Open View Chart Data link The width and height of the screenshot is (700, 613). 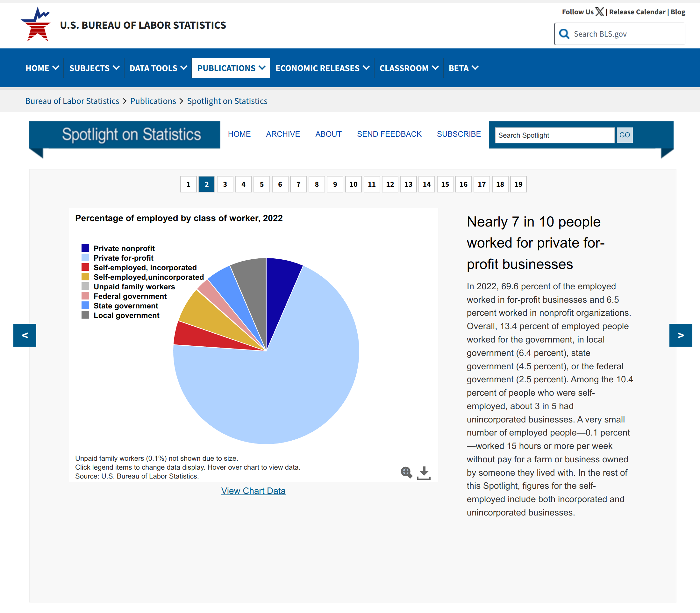[253, 491]
